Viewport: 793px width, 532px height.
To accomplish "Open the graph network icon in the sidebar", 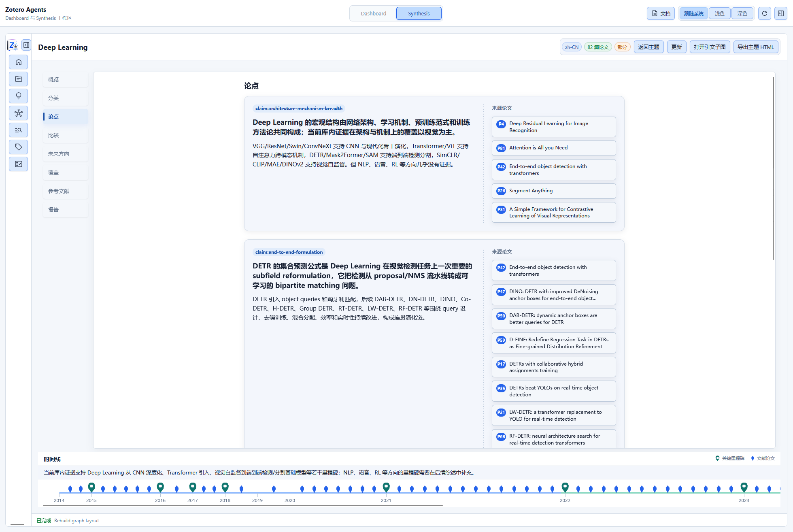I will pyautogui.click(x=19, y=113).
